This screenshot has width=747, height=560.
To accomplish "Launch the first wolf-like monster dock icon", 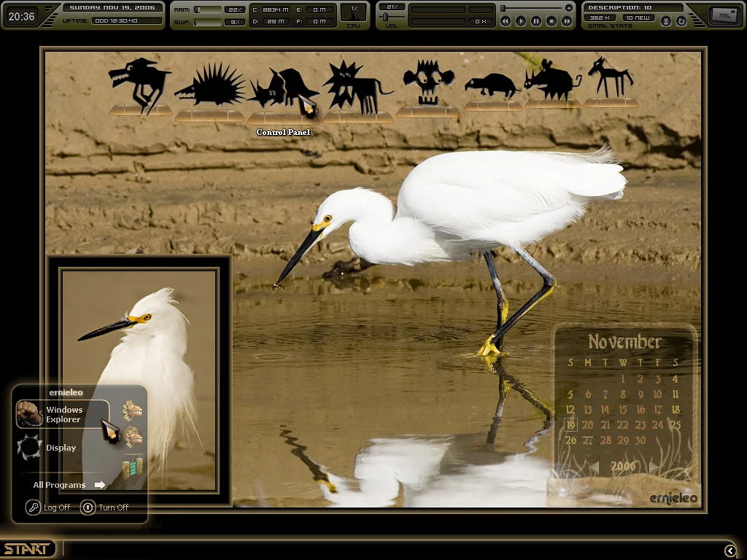I will (139, 82).
